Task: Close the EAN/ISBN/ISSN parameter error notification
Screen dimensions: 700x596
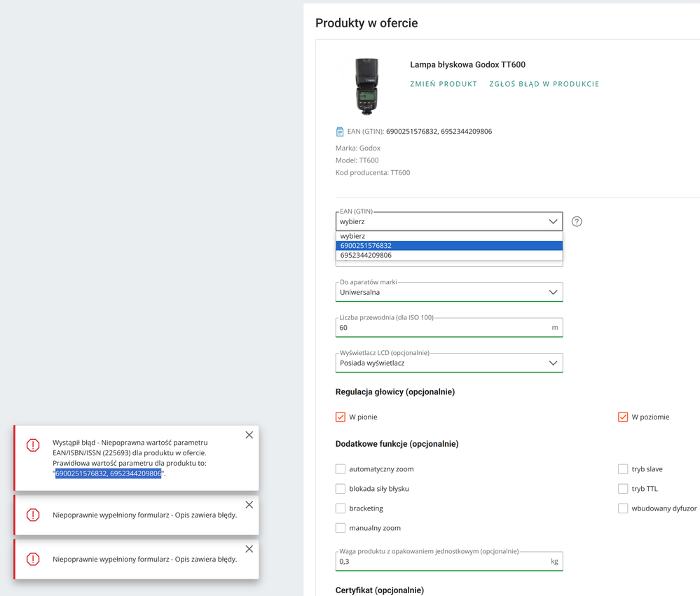Action: pyautogui.click(x=249, y=435)
